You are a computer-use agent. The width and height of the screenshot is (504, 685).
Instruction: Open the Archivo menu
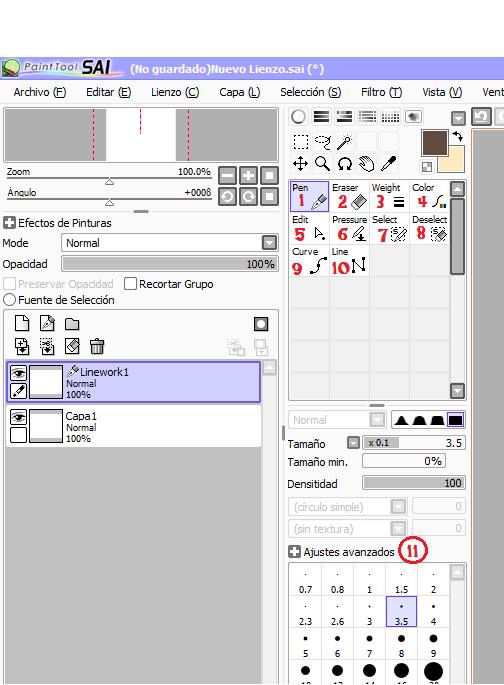pos(39,92)
